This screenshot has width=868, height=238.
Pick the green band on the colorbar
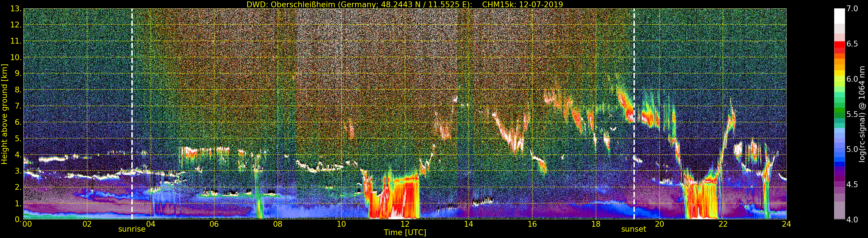click(x=839, y=110)
